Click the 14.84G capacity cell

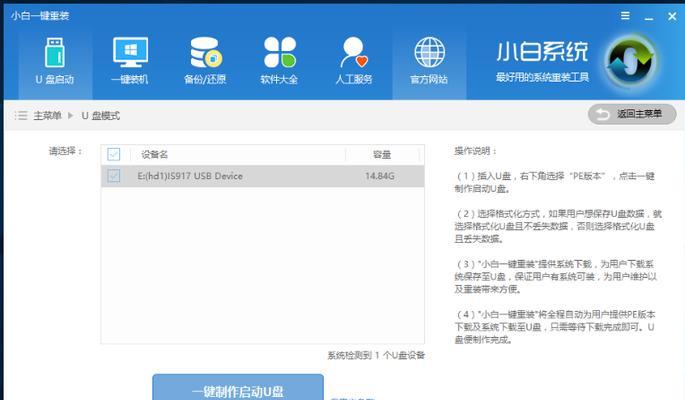pyautogui.click(x=380, y=176)
